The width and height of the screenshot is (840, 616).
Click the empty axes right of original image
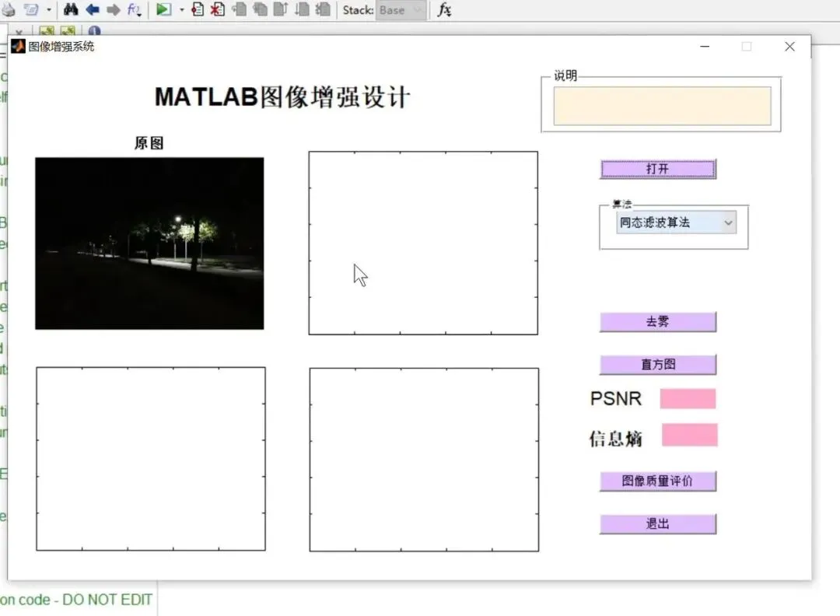click(x=423, y=243)
